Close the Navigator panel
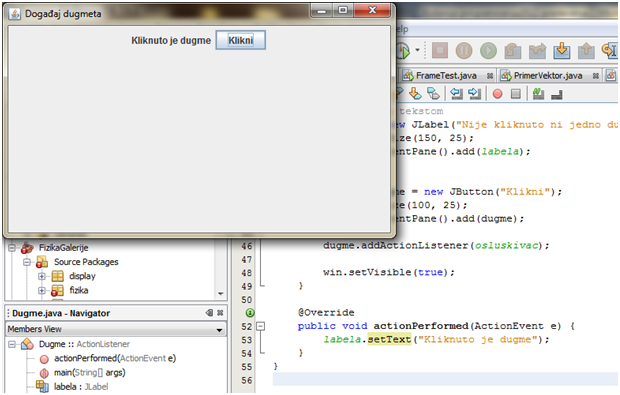620x395 pixels. (220, 313)
